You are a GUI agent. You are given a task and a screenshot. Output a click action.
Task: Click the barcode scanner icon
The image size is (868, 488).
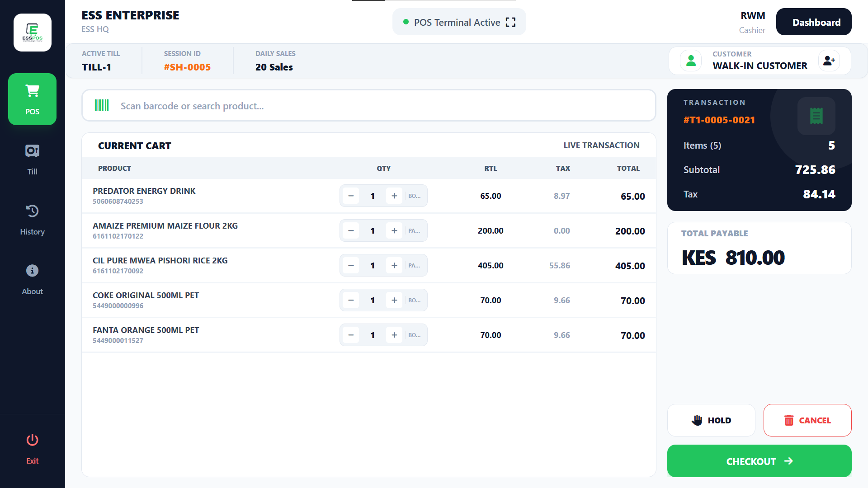tap(102, 105)
